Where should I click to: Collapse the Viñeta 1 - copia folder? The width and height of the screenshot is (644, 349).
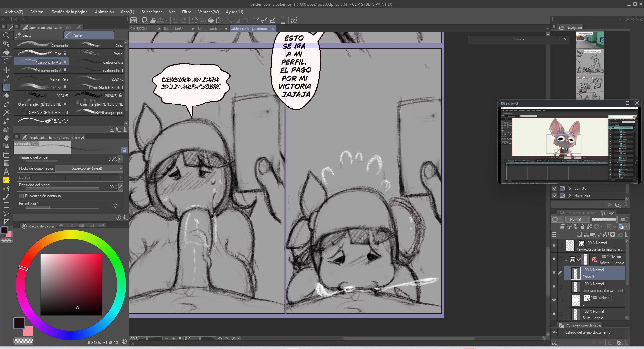[566, 259]
